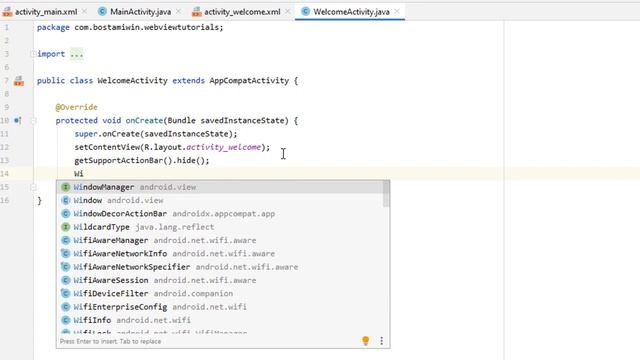Click the package declaration on line 1
Screen dimensions: 640x360
[130, 27]
